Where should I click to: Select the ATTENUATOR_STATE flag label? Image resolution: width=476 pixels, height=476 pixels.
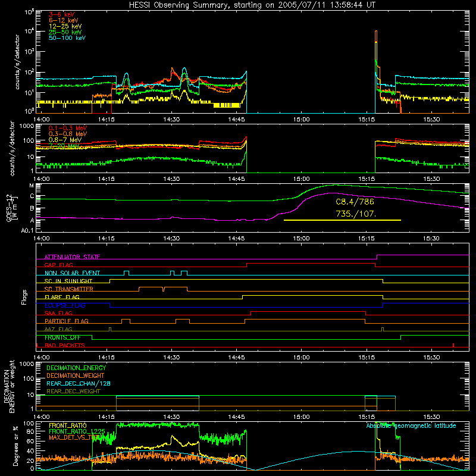tap(72, 257)
